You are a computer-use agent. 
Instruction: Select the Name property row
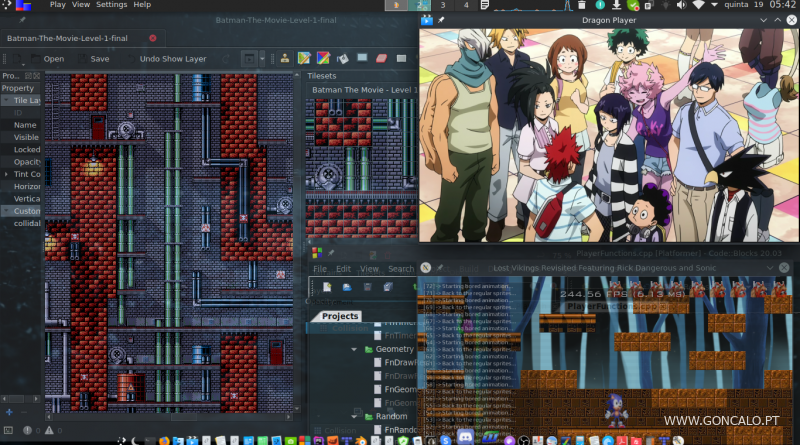(21, 125)
